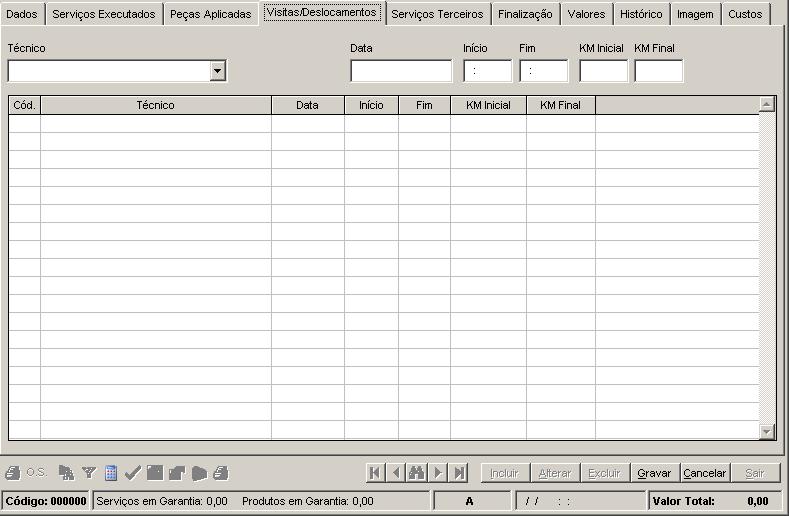The image size is (789, 516).
Task: Open the Histórico tab
Action: tap(641, 14)
